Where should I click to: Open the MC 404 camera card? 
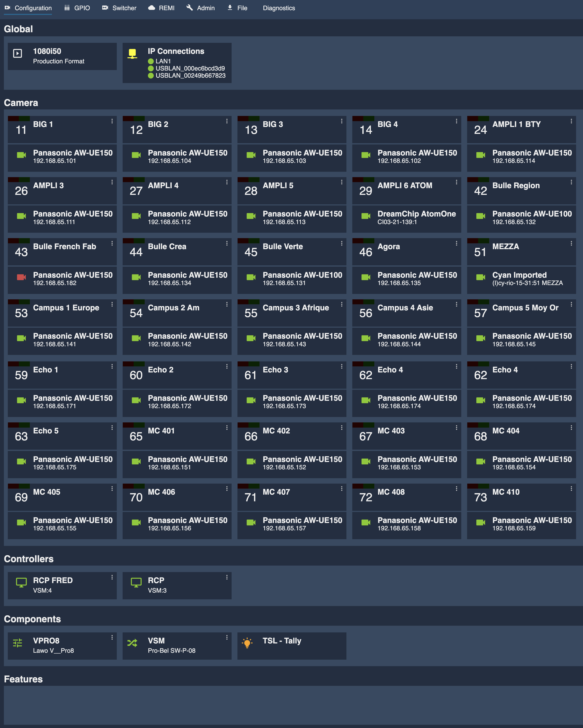tap(521, 436)
